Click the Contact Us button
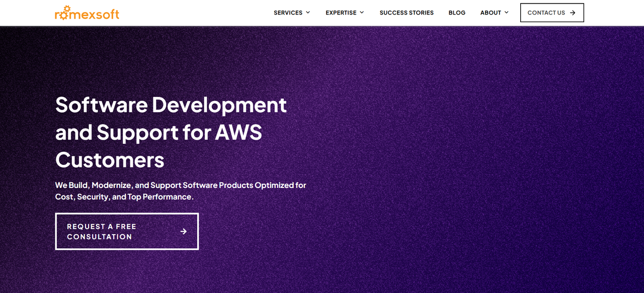This screenshot has height=293, width=644. coord(552,13)
